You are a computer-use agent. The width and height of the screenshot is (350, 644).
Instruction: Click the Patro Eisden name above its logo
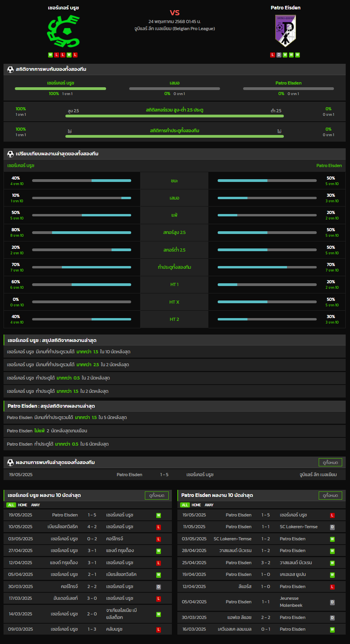tap(285, 7)
